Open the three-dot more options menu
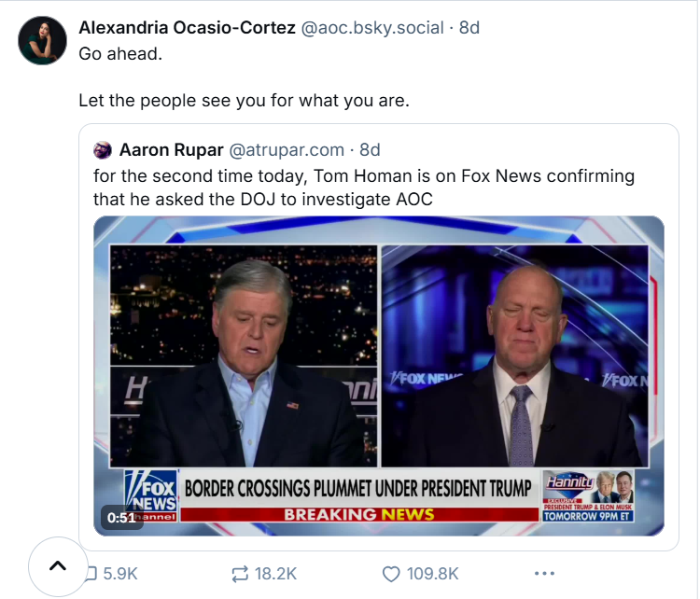This screenshot has height=599, width=700. tap(545, 574)
